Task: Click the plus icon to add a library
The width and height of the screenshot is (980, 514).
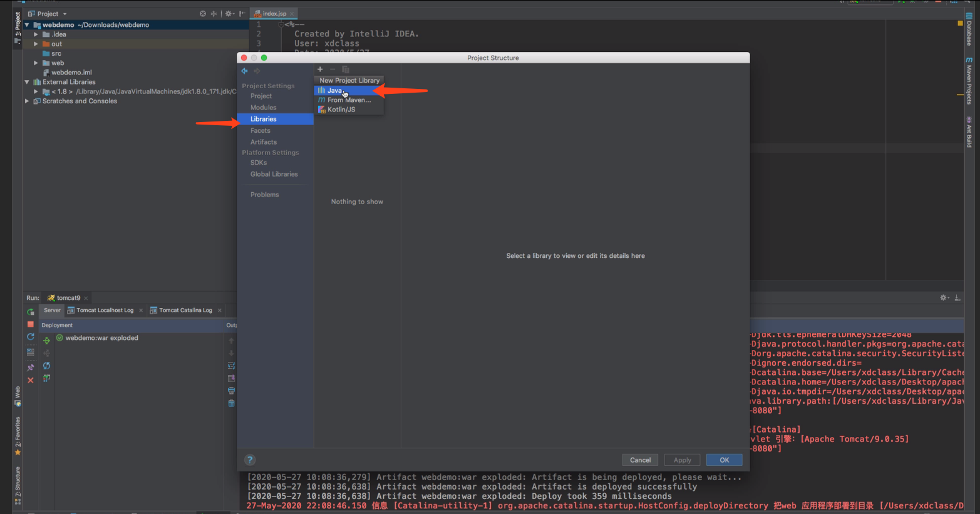Action: [x=320, y=69]
